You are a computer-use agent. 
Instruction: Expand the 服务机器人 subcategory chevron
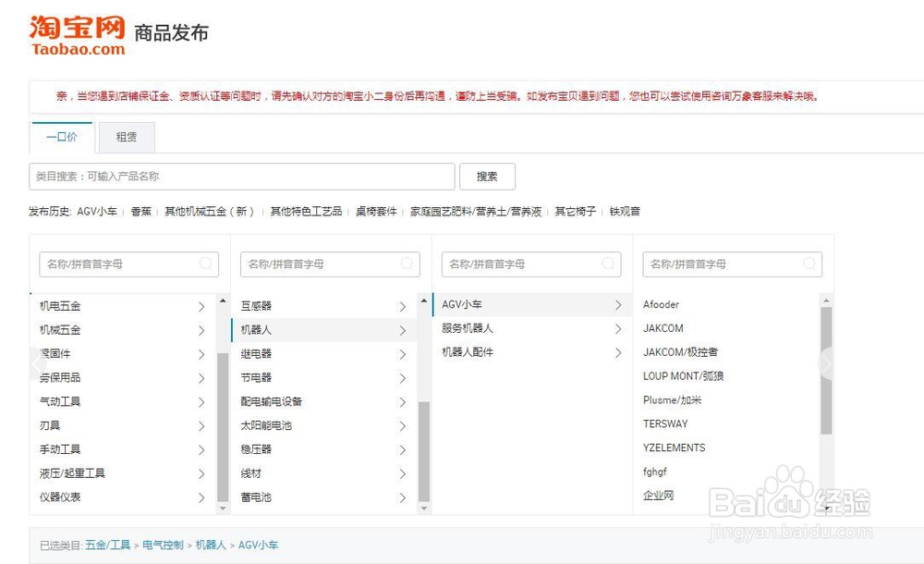[619, 327]
